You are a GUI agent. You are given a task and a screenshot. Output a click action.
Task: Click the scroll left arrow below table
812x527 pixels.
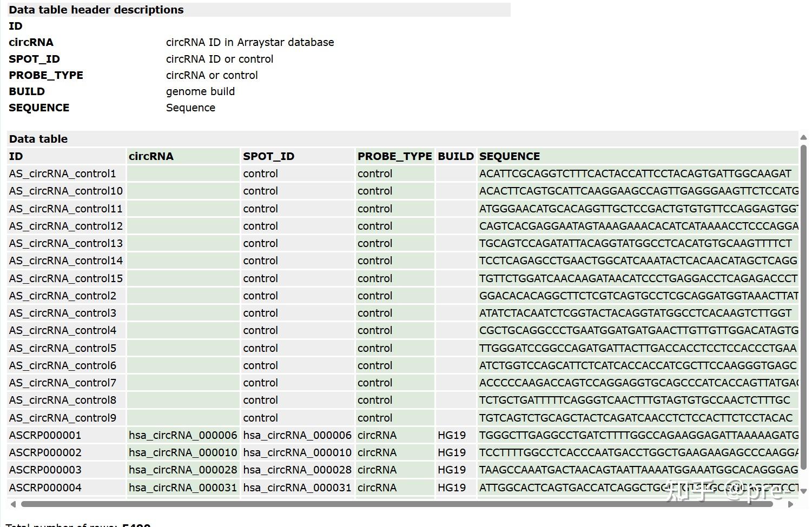(13, 504)
